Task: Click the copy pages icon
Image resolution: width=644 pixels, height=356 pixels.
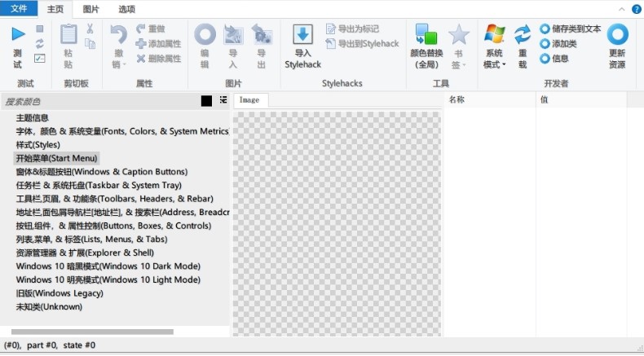Action: [90, 43]
